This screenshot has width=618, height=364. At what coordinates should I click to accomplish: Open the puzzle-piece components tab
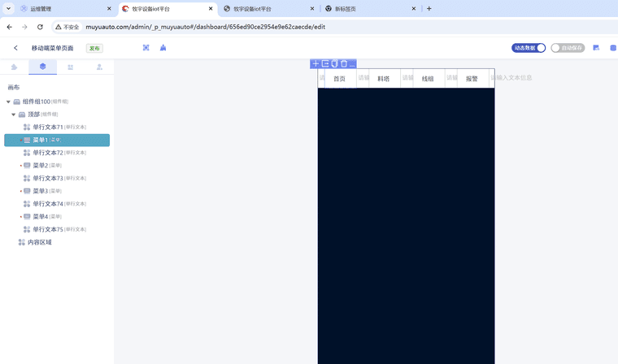(14, 67)
